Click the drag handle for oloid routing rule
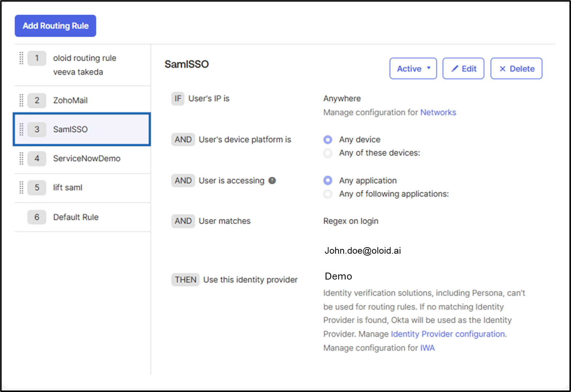571x392 pixels. 21,58
